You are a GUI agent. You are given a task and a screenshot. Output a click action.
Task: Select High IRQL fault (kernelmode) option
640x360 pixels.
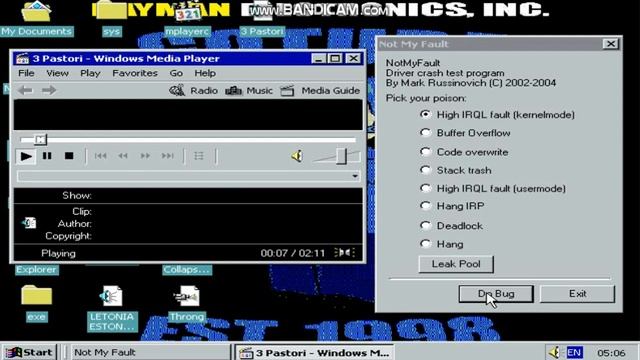coord(497,115)
